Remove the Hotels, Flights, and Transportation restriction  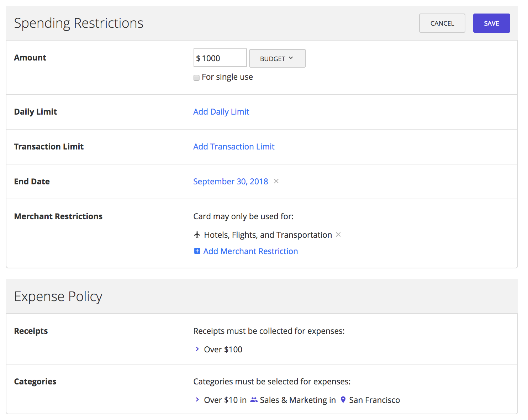[x=338, y=235]
